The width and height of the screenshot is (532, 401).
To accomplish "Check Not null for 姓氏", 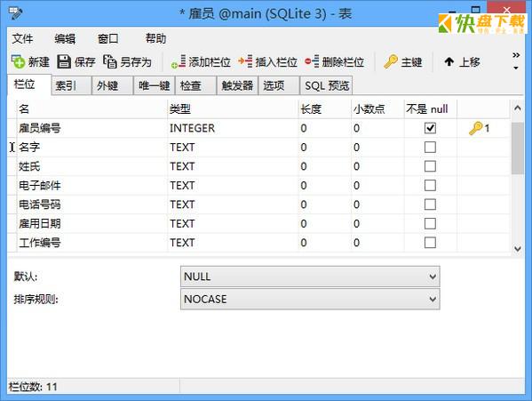I will pos(430,166).
